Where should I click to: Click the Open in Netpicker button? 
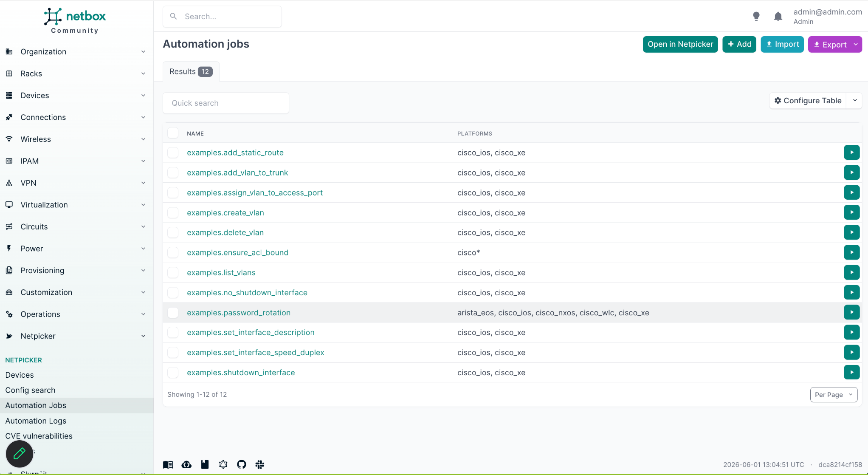pos(680,44)
